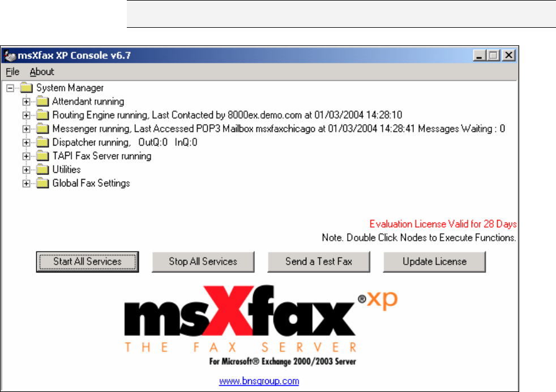Viewport: 556px width, 392px height.
Task: Open the www.bnsgroup.com link
Action: point(259,381)
